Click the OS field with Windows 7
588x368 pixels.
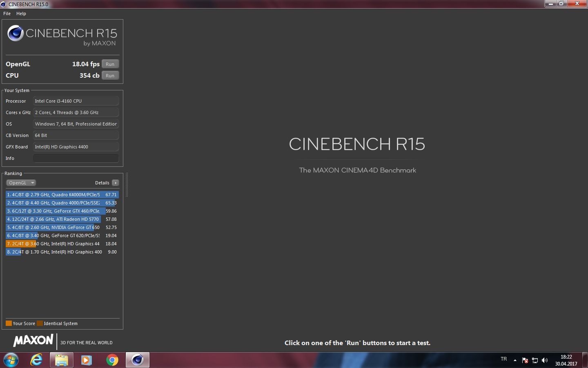[x=76, y=124]
